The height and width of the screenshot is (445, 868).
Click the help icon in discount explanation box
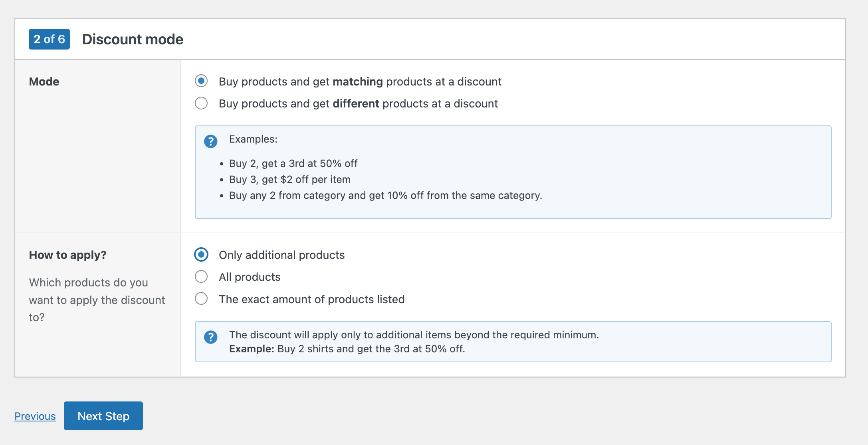point(210,337)
